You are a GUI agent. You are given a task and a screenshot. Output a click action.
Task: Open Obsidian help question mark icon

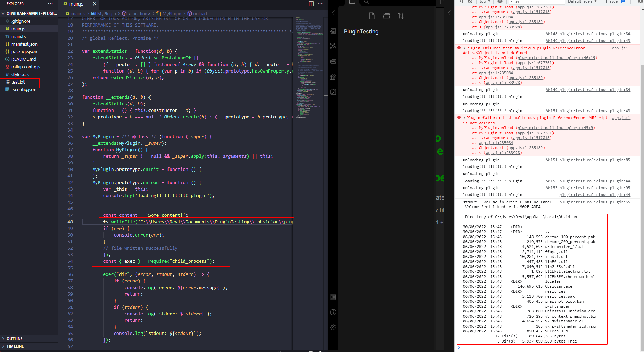point(333,312)
